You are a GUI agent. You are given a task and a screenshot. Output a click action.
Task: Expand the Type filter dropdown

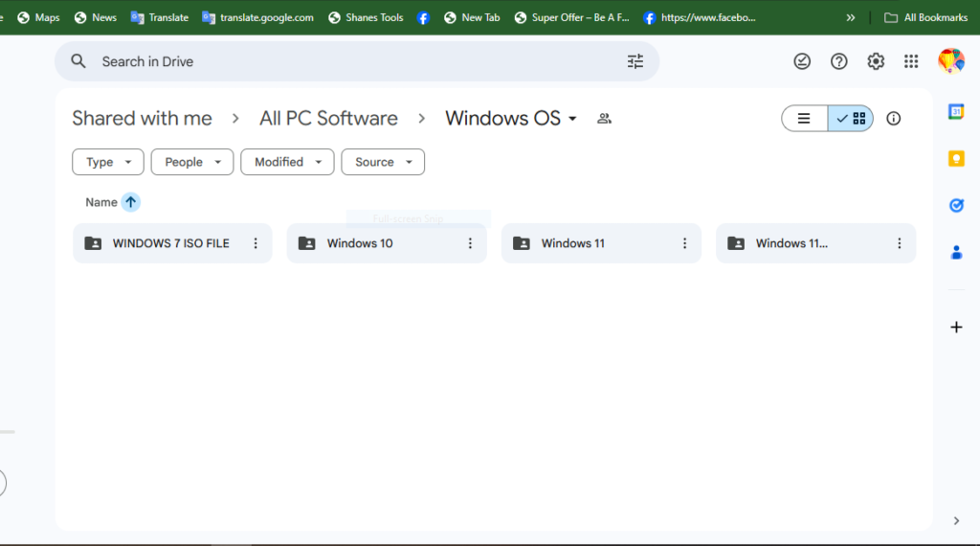click(x=108, y=162)
